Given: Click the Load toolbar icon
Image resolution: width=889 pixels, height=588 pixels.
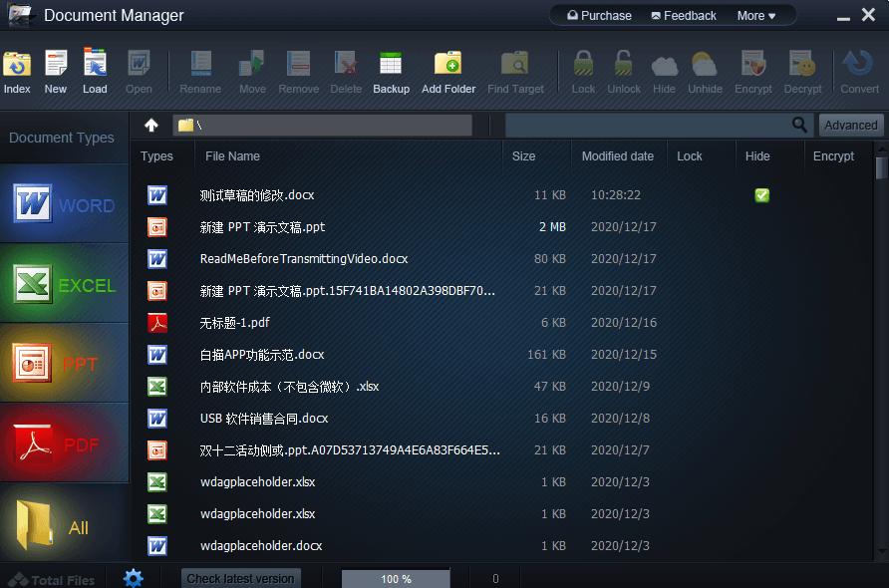Looking at the screenshot, I should (95, 68).
